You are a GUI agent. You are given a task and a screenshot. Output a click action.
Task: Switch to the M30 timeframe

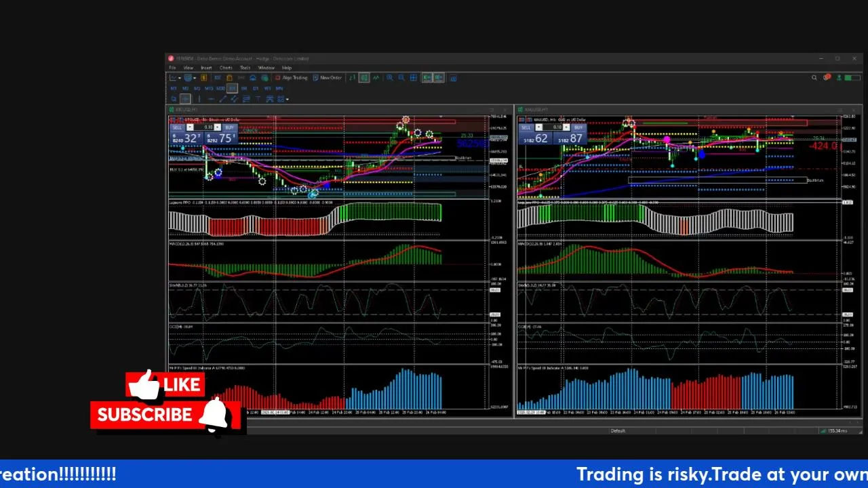click(220, 89)
